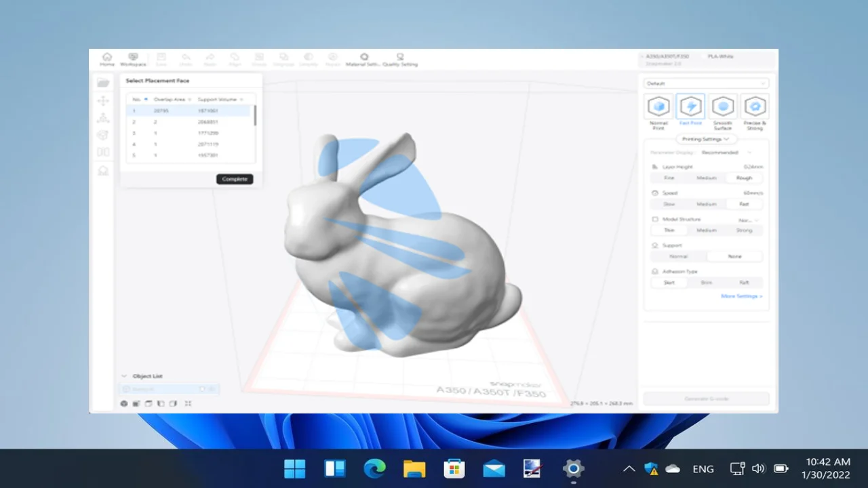Screen dimensions: 868x488
Task: Set Adhesion Type to Brim
Action: tap(707, 283)
